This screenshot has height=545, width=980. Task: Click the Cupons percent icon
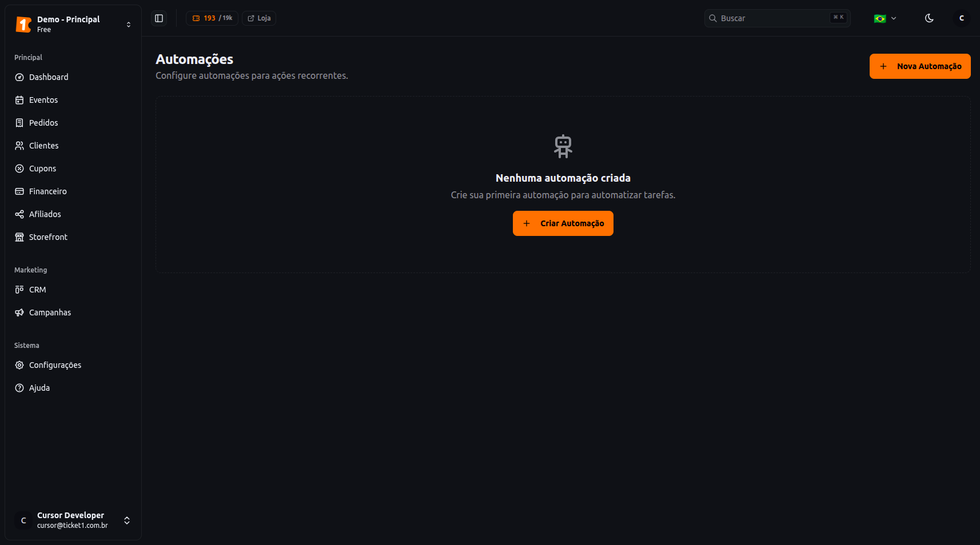(x=19, y=169)
